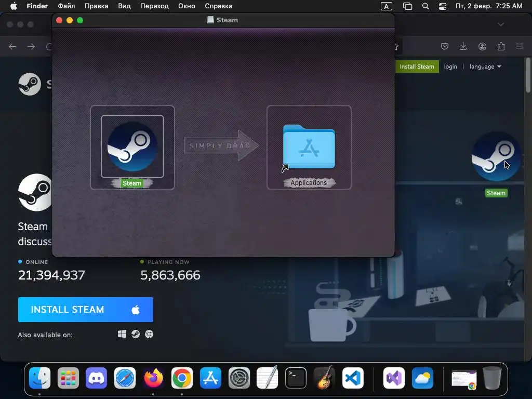The width and height of the screenshot is (532, 399).
Task: Click the Applications folder label
Action: 309,182
